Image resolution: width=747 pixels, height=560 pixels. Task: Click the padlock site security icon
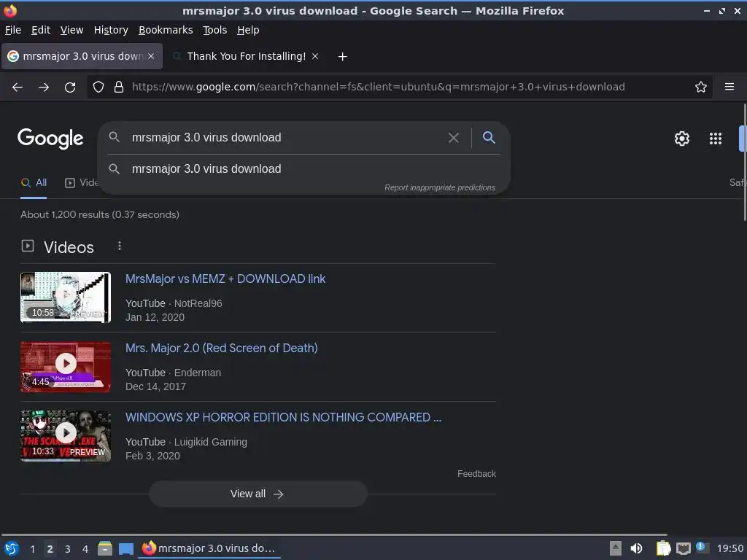(x=119, y=87)
